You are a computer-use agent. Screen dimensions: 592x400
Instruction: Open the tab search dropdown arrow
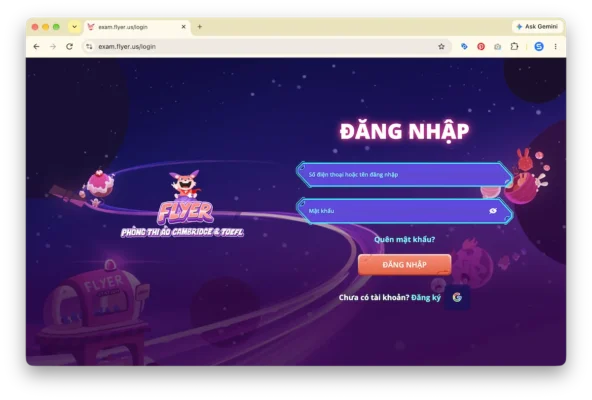coord(74,27)
